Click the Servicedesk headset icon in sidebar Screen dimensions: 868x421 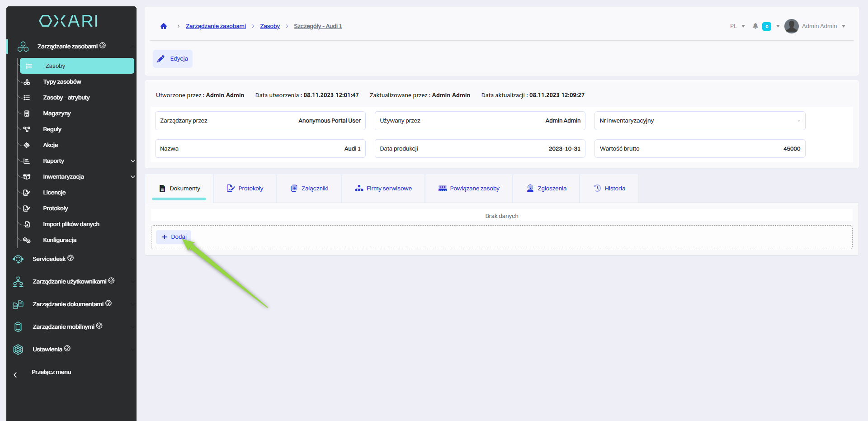[x=18, y=259]
